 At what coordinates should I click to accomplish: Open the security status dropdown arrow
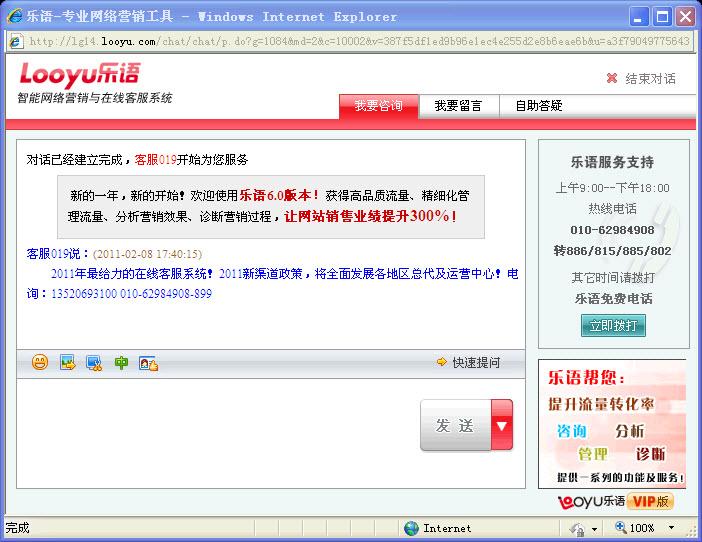(x=595, y=529)
